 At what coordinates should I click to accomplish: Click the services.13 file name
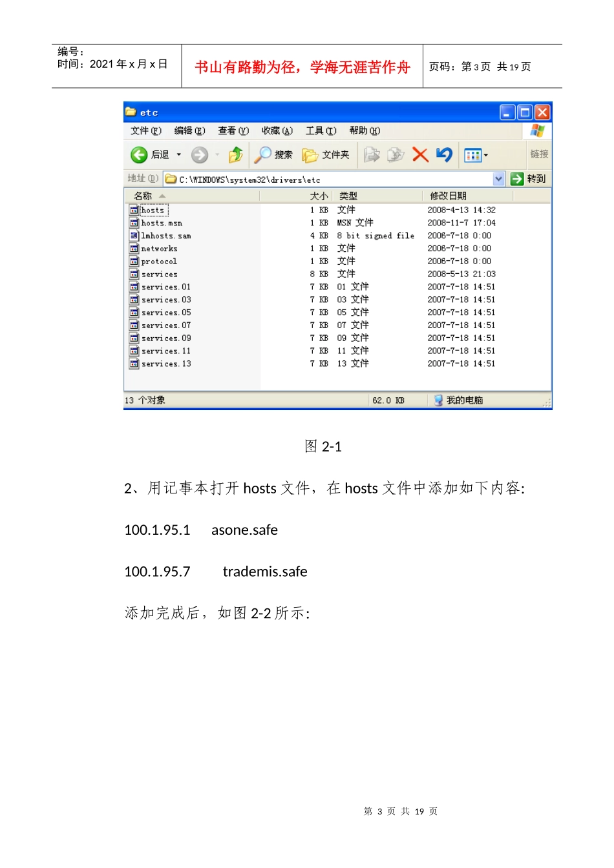click(166, 364)
